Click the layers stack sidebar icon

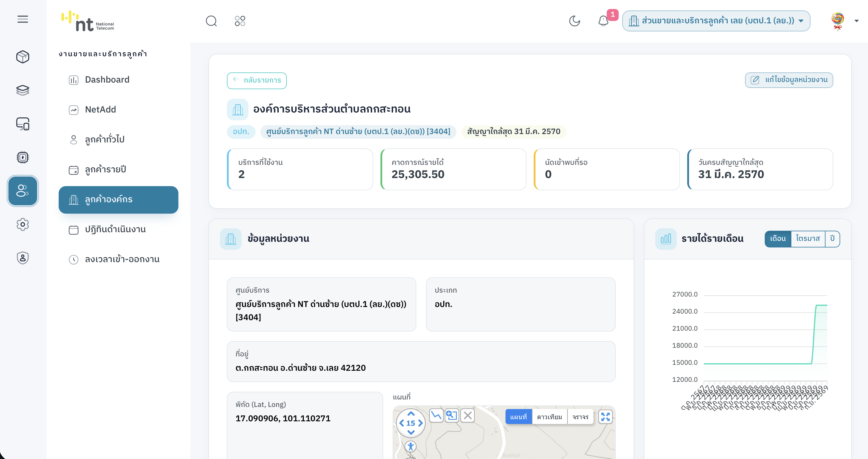pos(22,90)
